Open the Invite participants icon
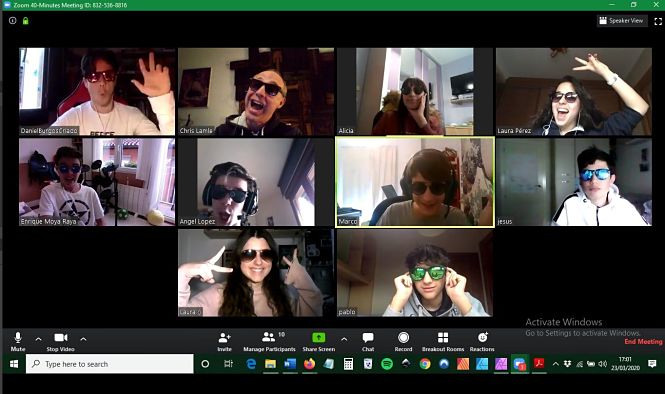Image resolution: width=665 pixels, height=394 pixels. point(224,341)
